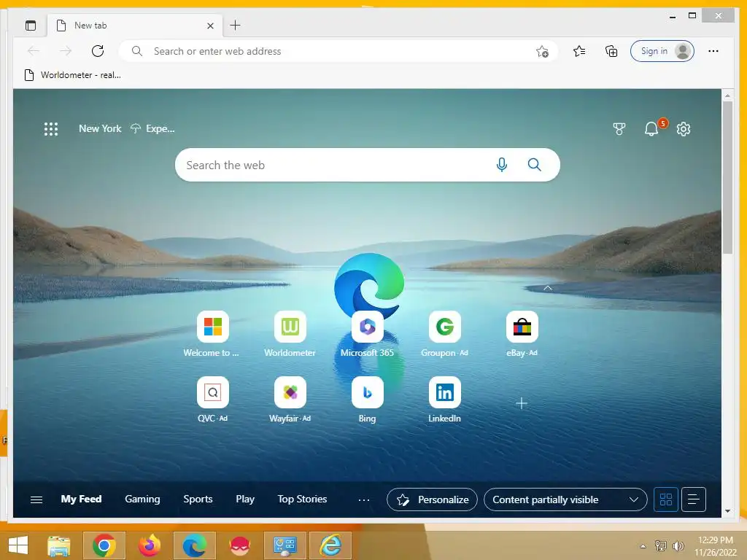Click the address bar input
Screen dimensions: 747x560
[338, 51]
